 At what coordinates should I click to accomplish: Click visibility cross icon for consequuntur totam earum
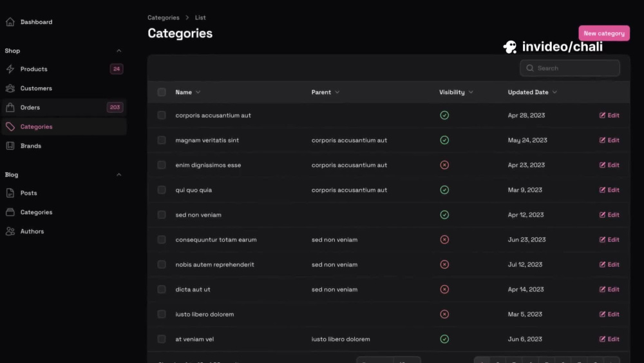click(x=444, y=240)
